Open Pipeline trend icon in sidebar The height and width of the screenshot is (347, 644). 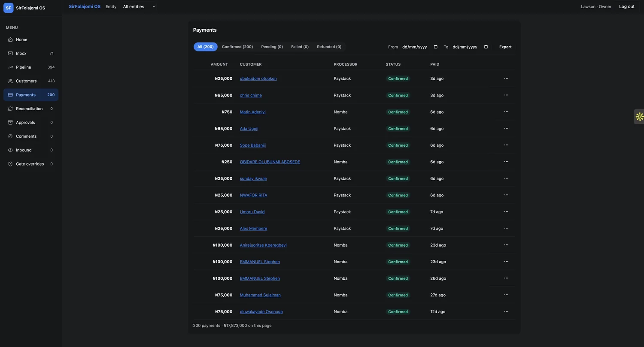[10, 67]
